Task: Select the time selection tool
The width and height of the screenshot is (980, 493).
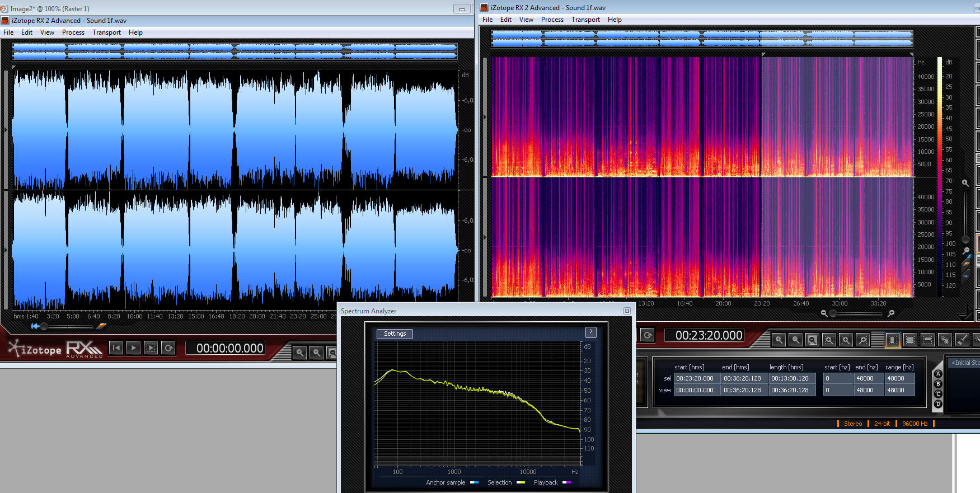Action: pos(893,340)
